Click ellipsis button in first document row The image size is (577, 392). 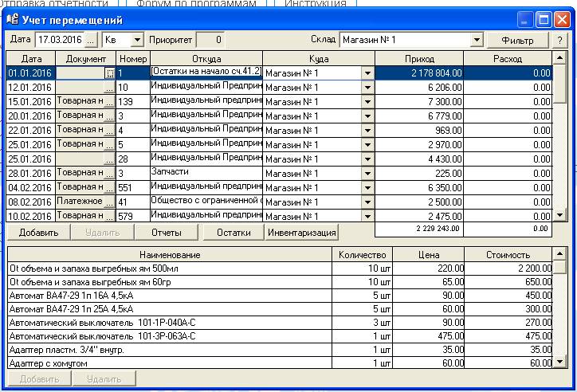coord(109,73)
